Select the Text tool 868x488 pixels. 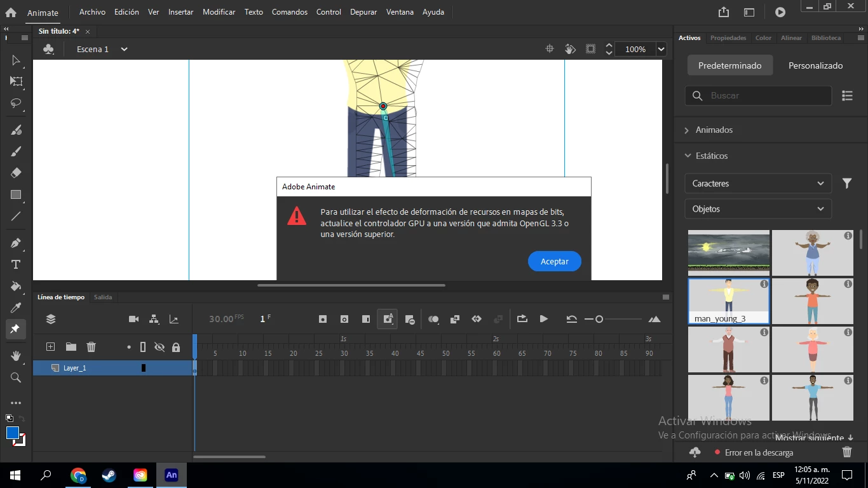17,264
